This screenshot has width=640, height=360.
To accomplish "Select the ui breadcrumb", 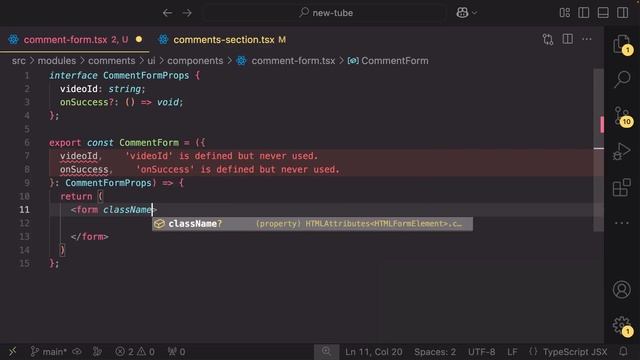I will 151,61.
